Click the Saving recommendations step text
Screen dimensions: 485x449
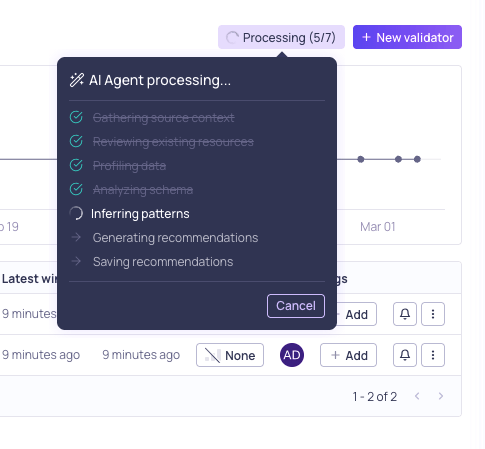tap(163, 262)
